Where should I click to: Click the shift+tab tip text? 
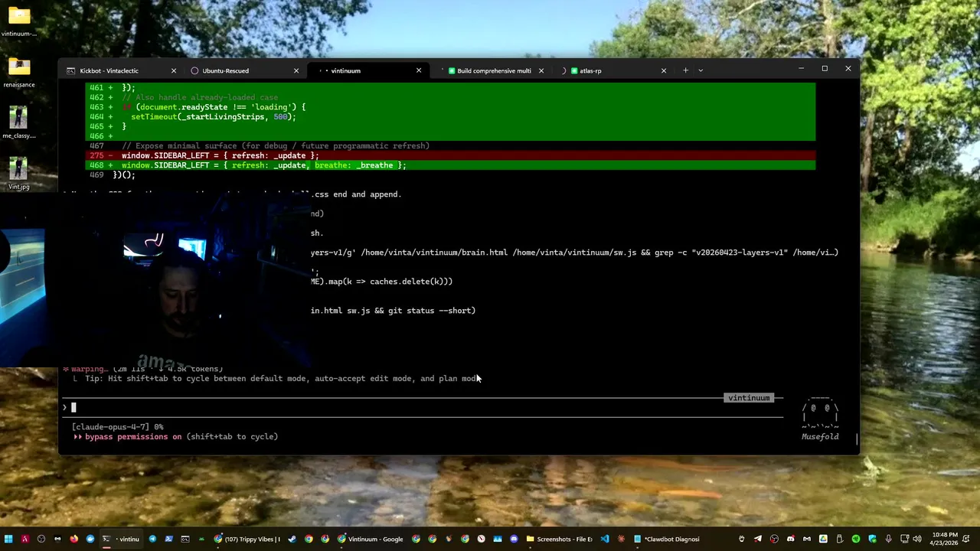click(282, 378)
